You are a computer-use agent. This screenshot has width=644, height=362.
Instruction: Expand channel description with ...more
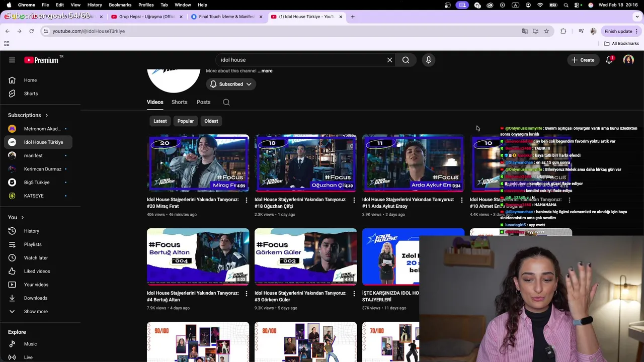click(x=265, y=71)
